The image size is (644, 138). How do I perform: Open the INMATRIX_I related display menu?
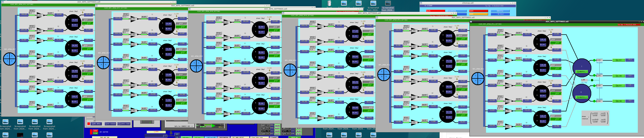tap(582, 72)
